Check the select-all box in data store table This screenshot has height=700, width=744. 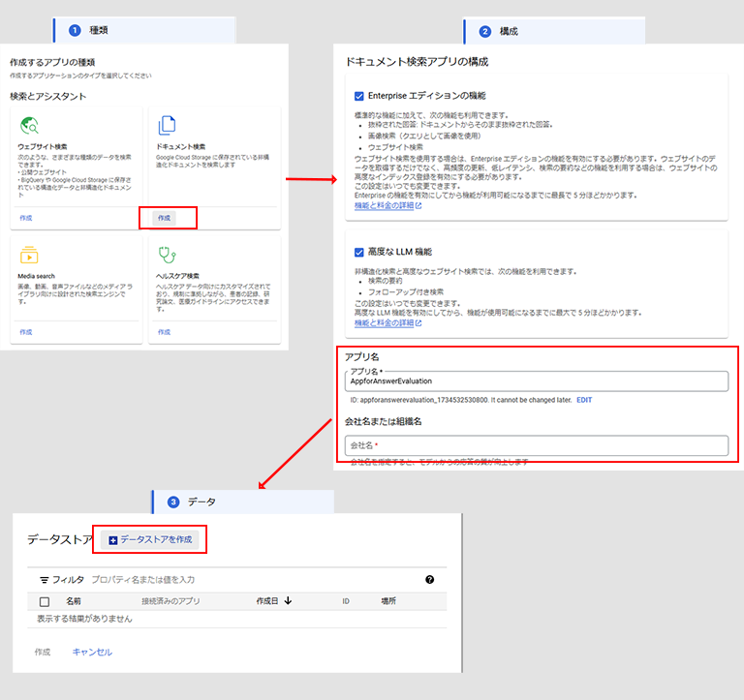[45, 602]
